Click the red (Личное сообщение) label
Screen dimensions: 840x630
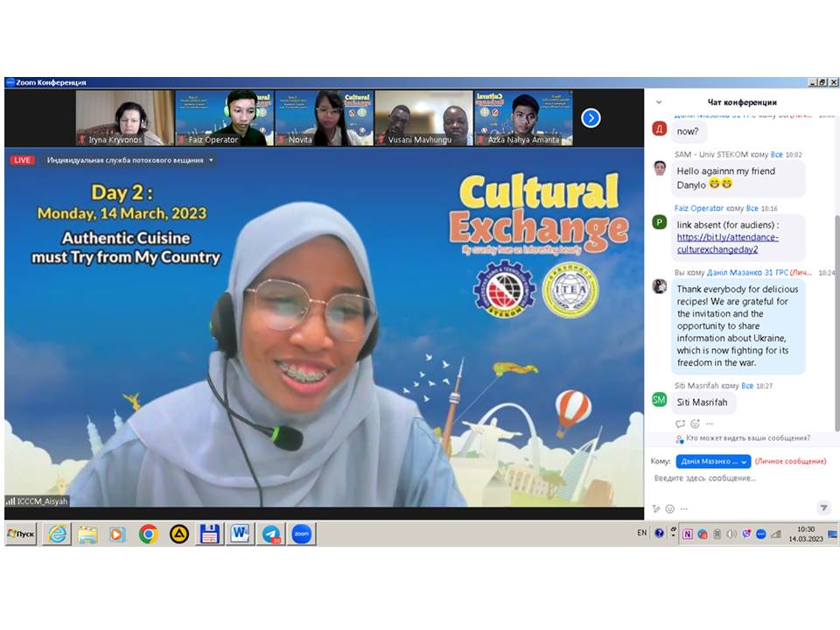pyautogui.click(x=791, y=461)
